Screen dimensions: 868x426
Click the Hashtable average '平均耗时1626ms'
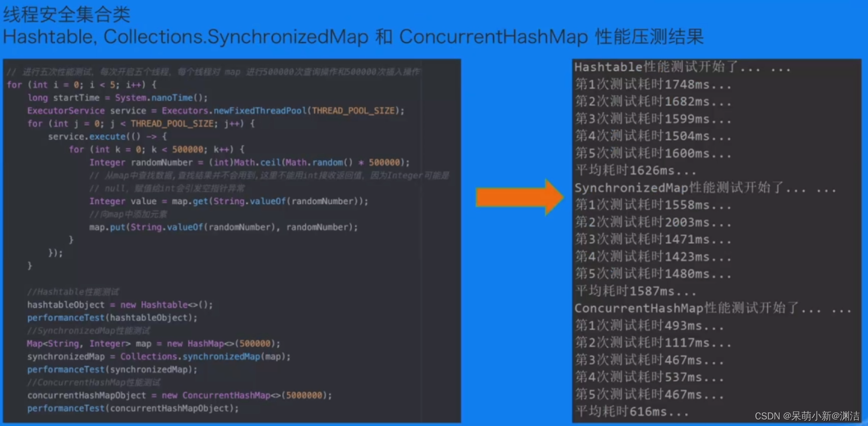635,170
